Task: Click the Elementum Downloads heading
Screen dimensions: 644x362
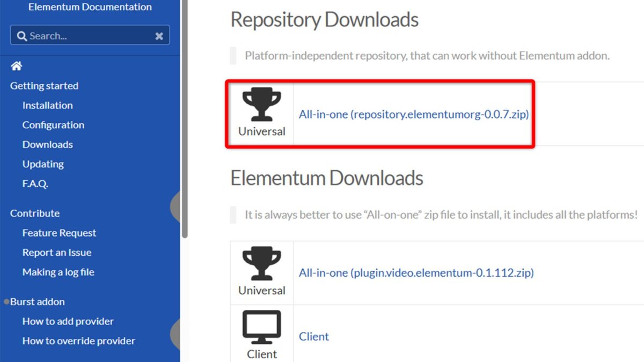Action: (327, 178)
